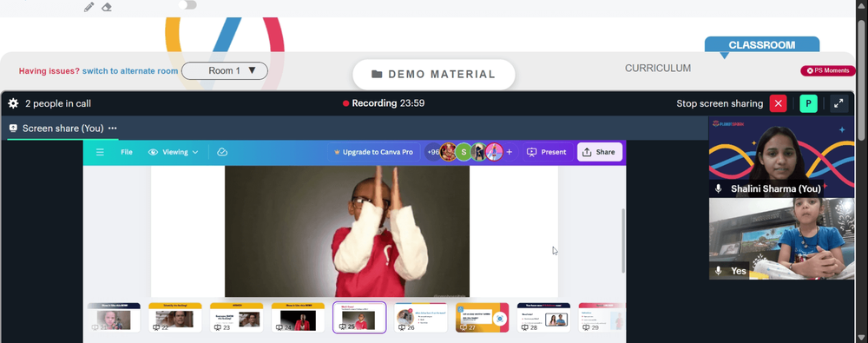The height and width of the screenshot is (343, 868).
Task: Open the green P participant icon
Action: [808, 103]
